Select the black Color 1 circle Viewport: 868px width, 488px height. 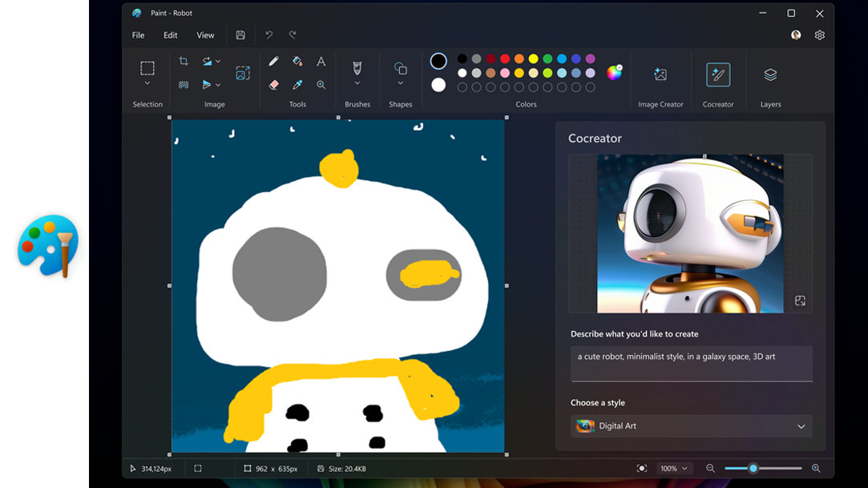(438, 61)
